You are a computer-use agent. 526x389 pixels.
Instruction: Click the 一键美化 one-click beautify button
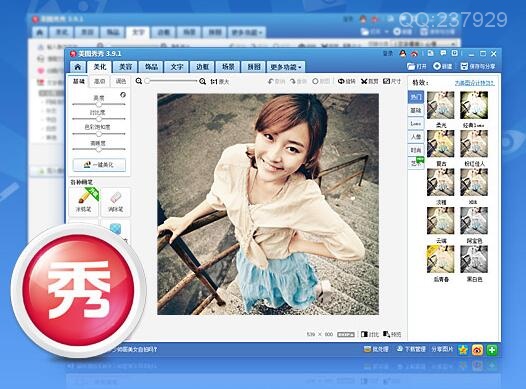pos(99,165)
